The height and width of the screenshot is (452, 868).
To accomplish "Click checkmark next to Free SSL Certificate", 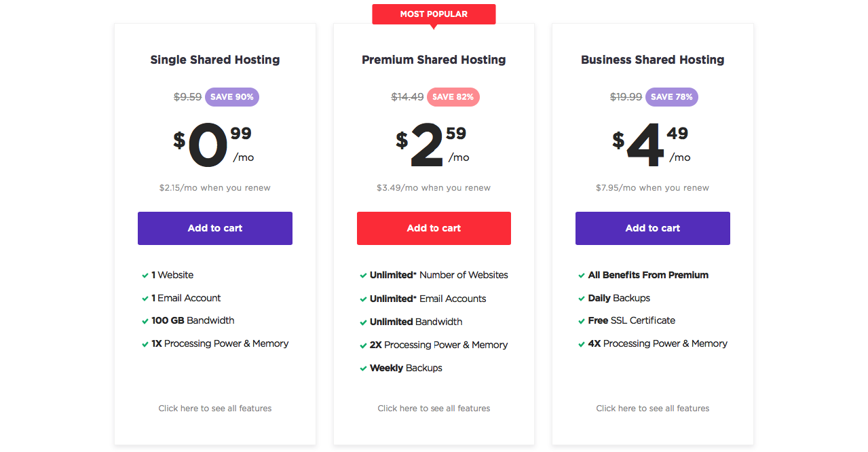I will pos(582,321).
